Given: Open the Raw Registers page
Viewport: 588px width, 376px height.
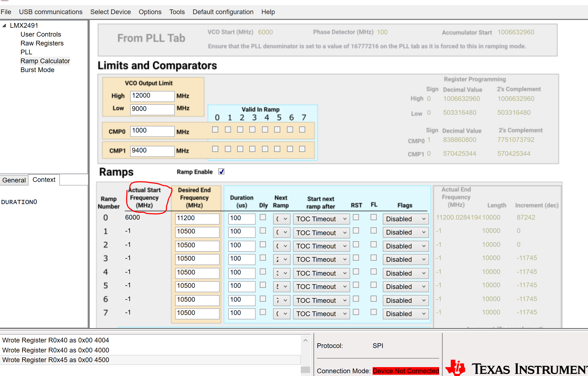Looking at the screenshot, I should 42,43.
